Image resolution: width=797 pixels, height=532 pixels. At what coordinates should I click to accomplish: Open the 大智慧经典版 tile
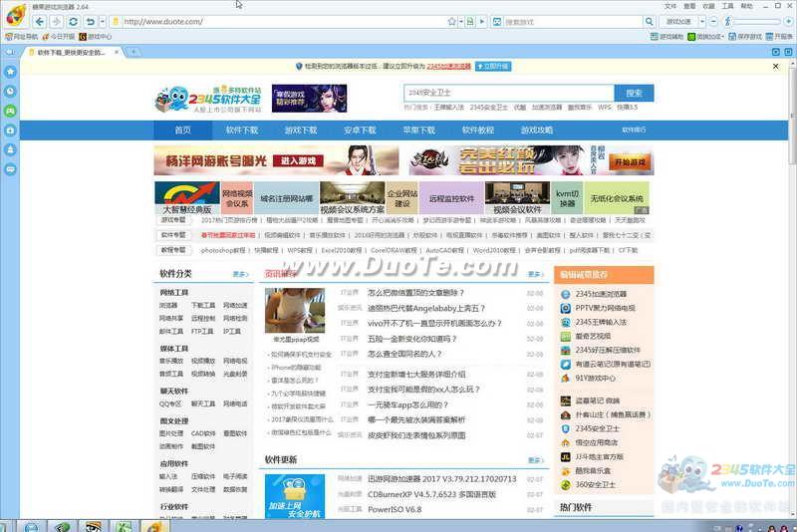(187, 198)
